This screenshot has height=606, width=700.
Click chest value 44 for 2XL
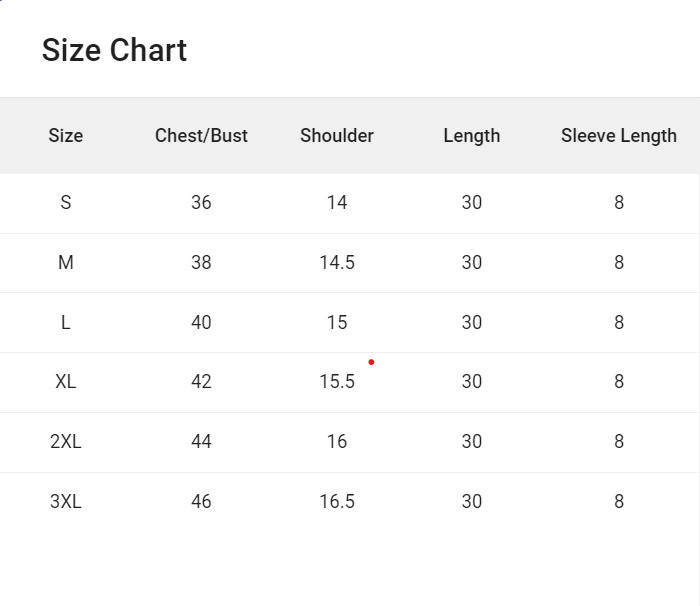pyautogui.click(x=201, y=442)
